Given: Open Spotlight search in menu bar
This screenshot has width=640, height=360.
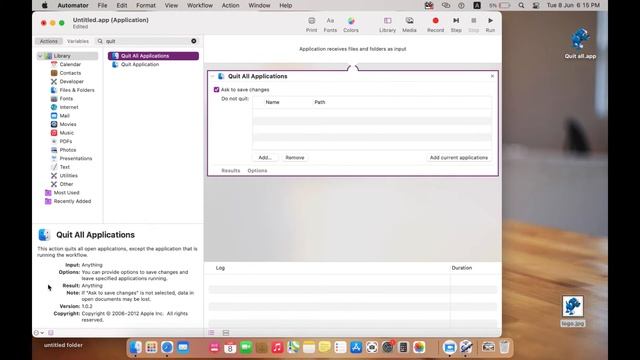Looking at the screenshot, I should (x=521, y=5).
